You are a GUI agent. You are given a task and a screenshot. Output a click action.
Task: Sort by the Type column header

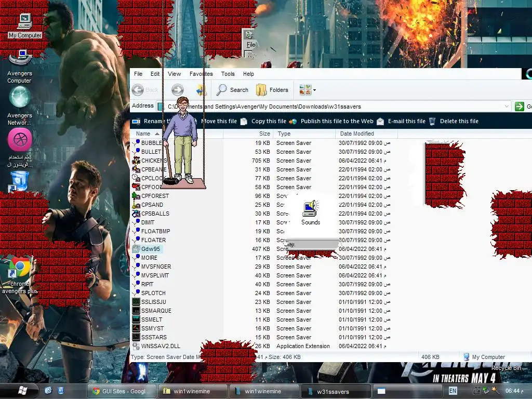(x=304, y=134)
